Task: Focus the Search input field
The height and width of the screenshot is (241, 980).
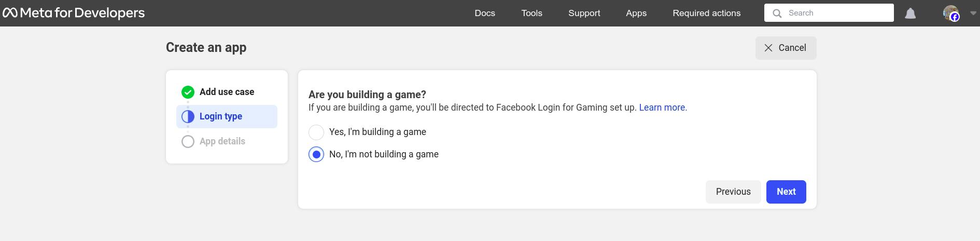Action: (x=829, y=13)
